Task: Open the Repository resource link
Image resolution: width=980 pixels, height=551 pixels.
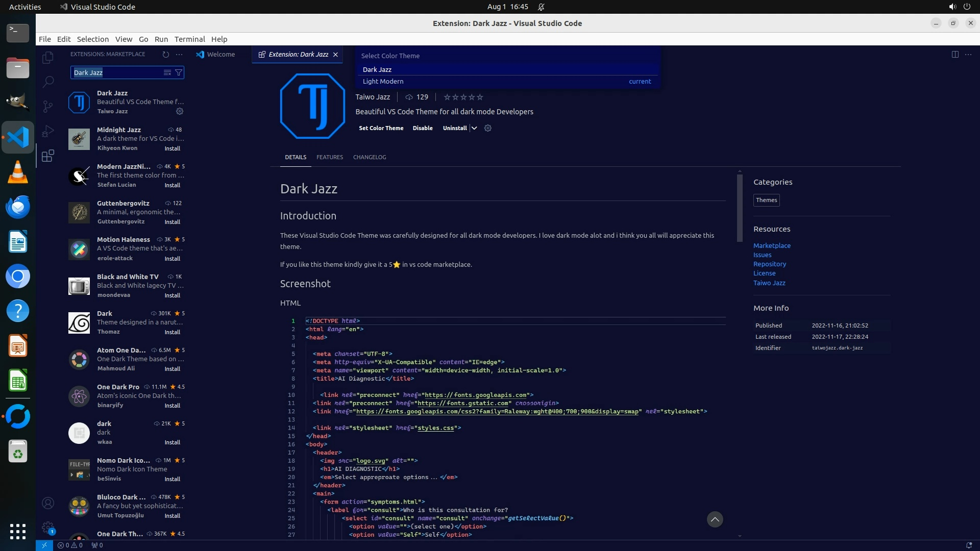Action: click(769, 264)
